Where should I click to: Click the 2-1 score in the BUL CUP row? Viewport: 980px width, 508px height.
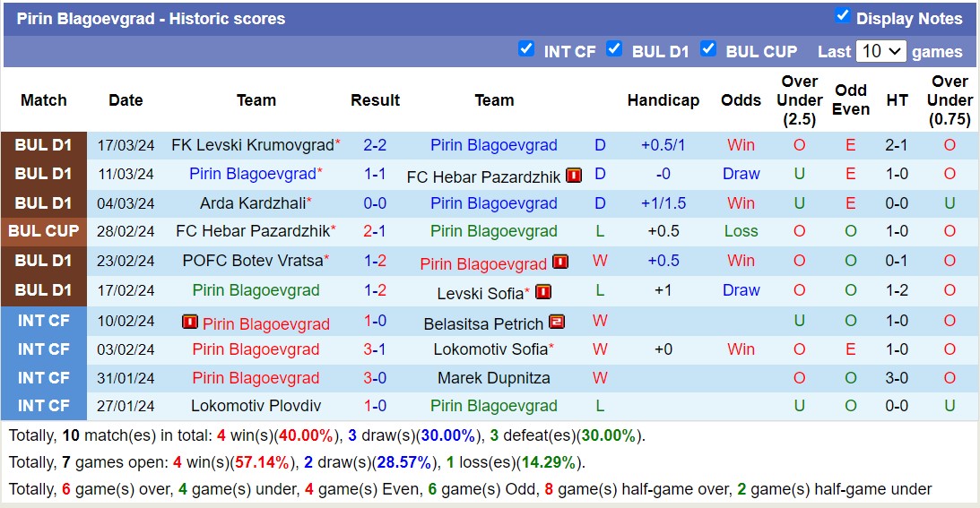tap(375, 231)
